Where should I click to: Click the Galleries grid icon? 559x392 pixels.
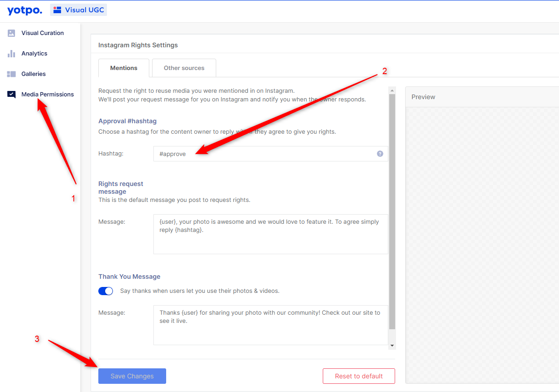click(11, 74)
